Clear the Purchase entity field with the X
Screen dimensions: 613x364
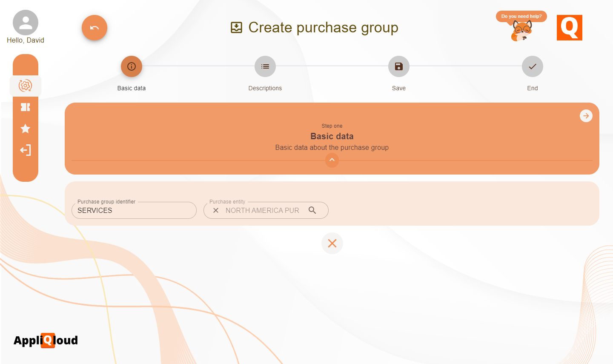click(216, 210)
